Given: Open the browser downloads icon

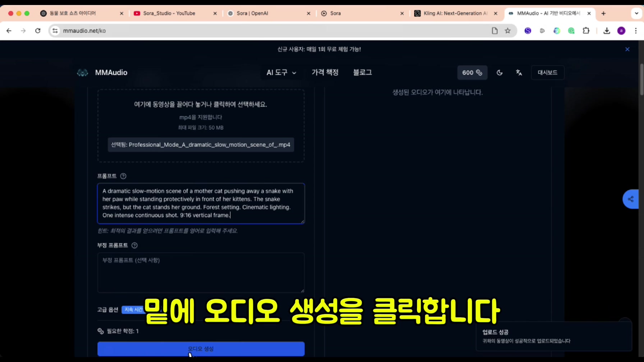Looking at the screenshot, I should tap(607, 31).
